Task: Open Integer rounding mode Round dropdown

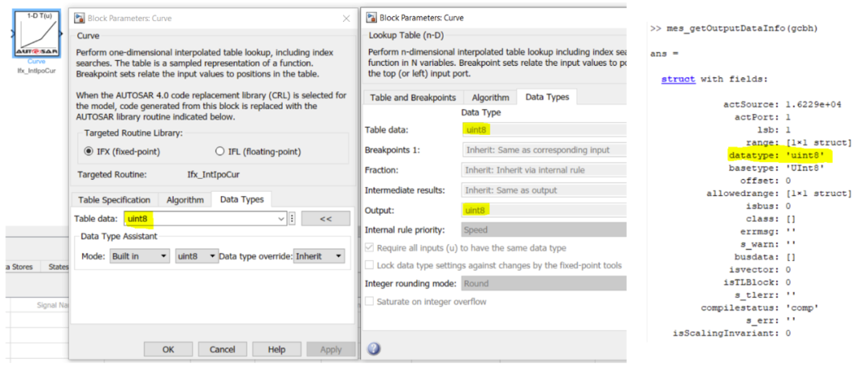Action: pos(543,283)
